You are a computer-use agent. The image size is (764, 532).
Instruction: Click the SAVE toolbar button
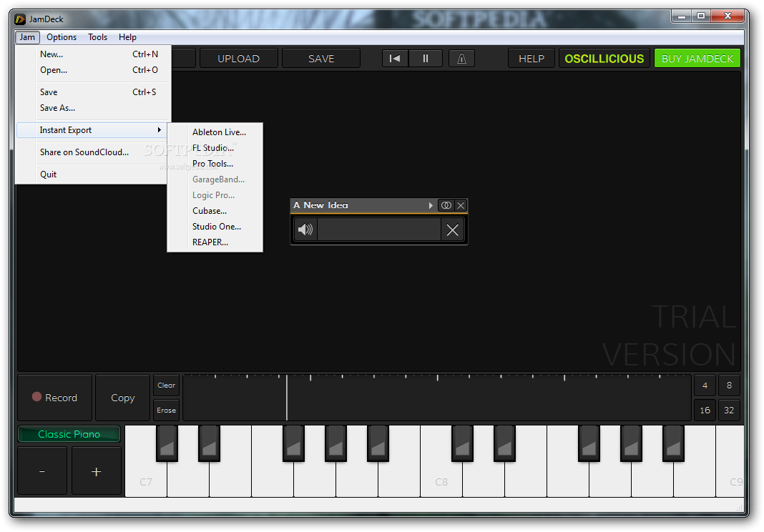321,59
